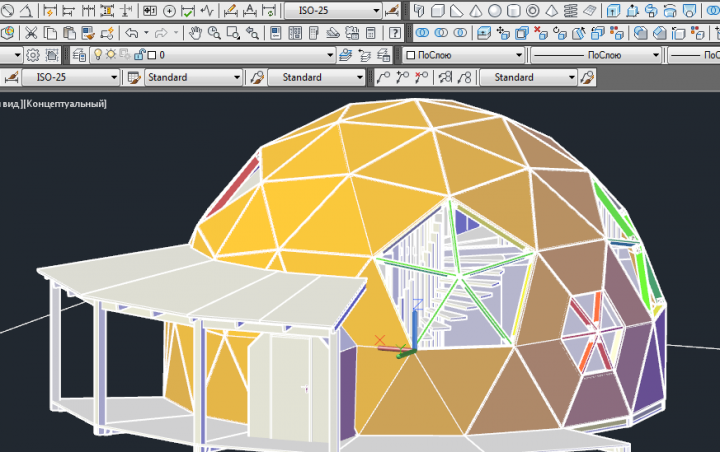Open the Help question mark
The height and width of the screenshot is (452, 720).
click(x=394, y=33)
